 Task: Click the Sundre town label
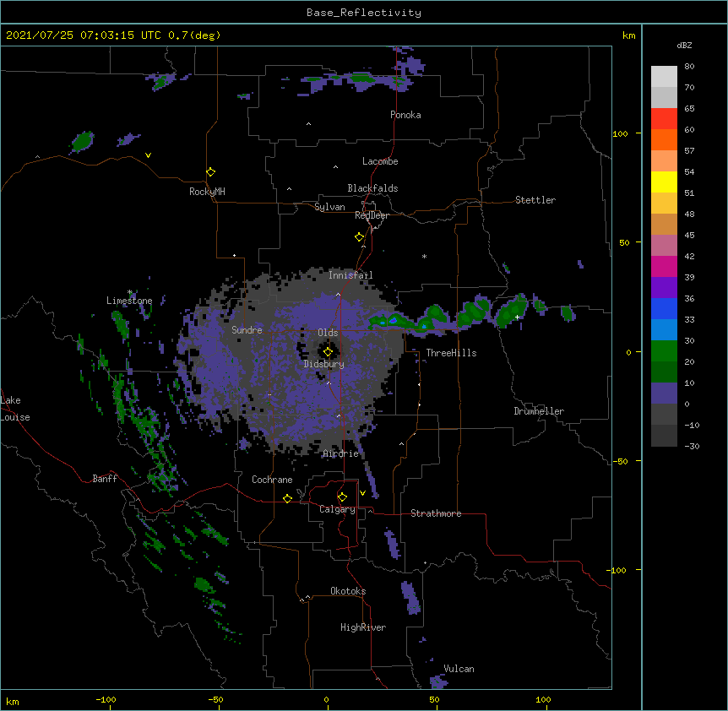[247, 330]
